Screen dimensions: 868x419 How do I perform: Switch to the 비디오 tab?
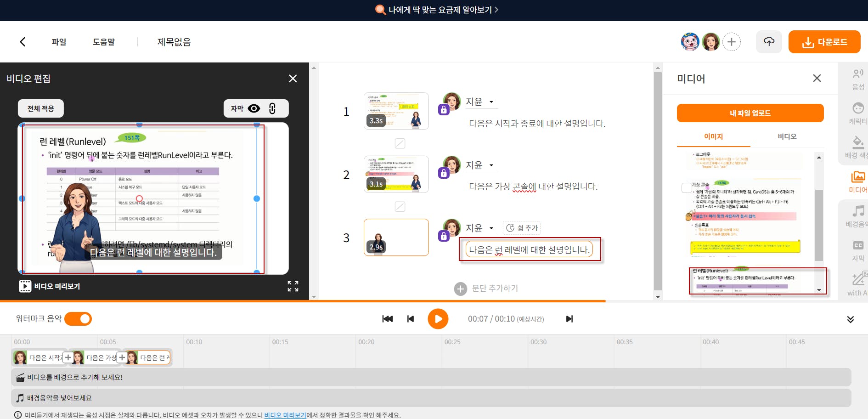(x=787, y=136)
